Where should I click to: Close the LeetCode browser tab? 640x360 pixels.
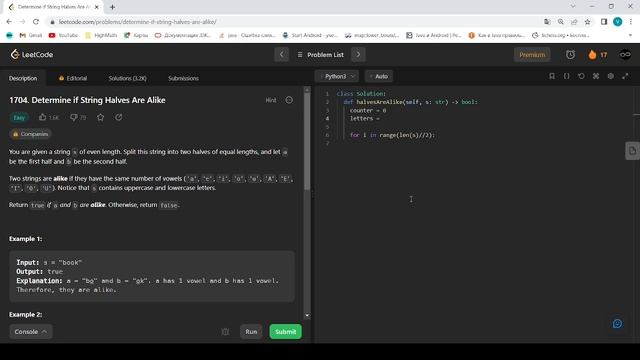96,7
